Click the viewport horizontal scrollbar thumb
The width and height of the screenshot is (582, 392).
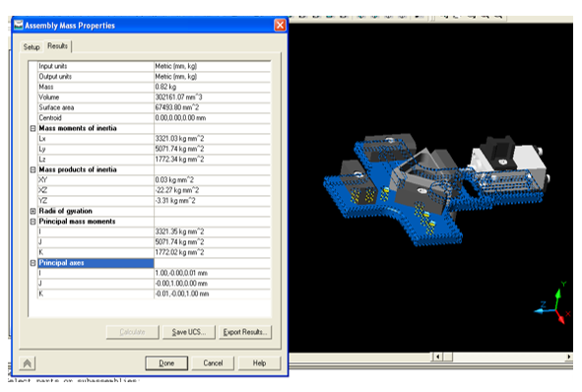pyautogui.click(x=448, y=357)
